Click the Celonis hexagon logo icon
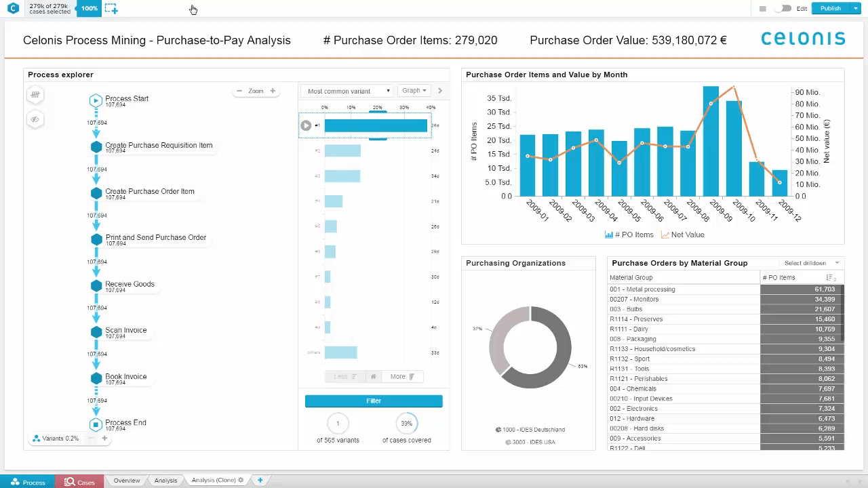This screenshot has width=868, height=488. pyautogui.click(x=13, y=9)
